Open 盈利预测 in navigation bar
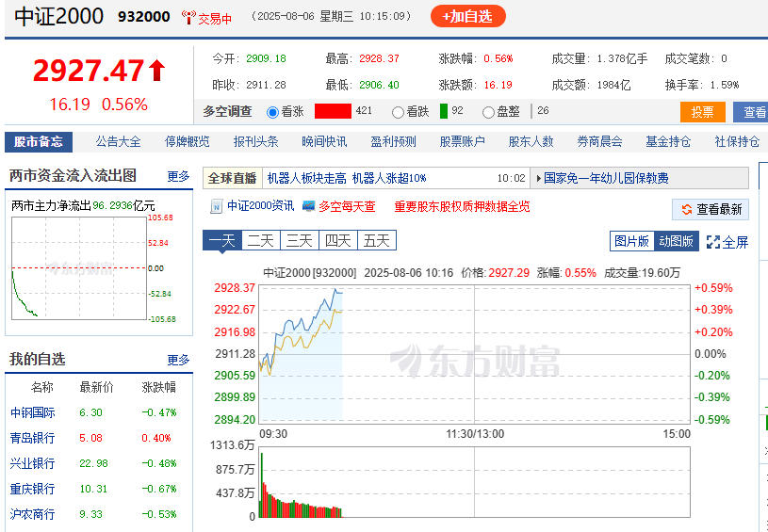The image size is (768, 532). tap(393, 142)
